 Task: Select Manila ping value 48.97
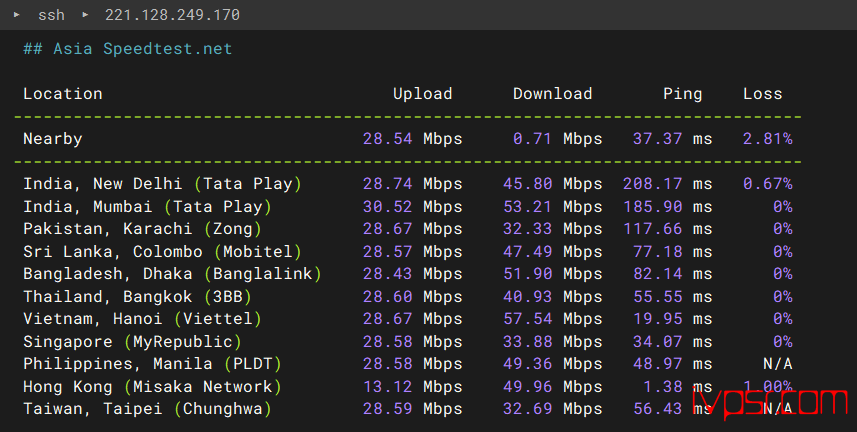pos(657,364)
